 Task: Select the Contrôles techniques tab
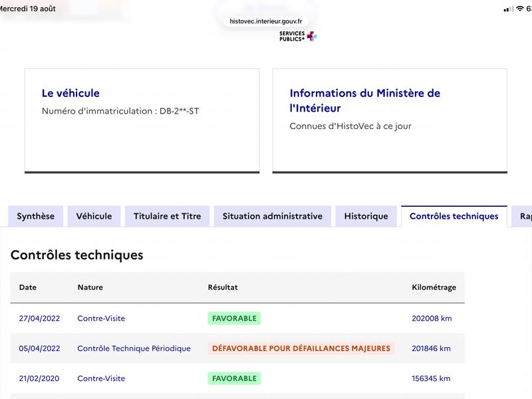click(x=454, y=216)
